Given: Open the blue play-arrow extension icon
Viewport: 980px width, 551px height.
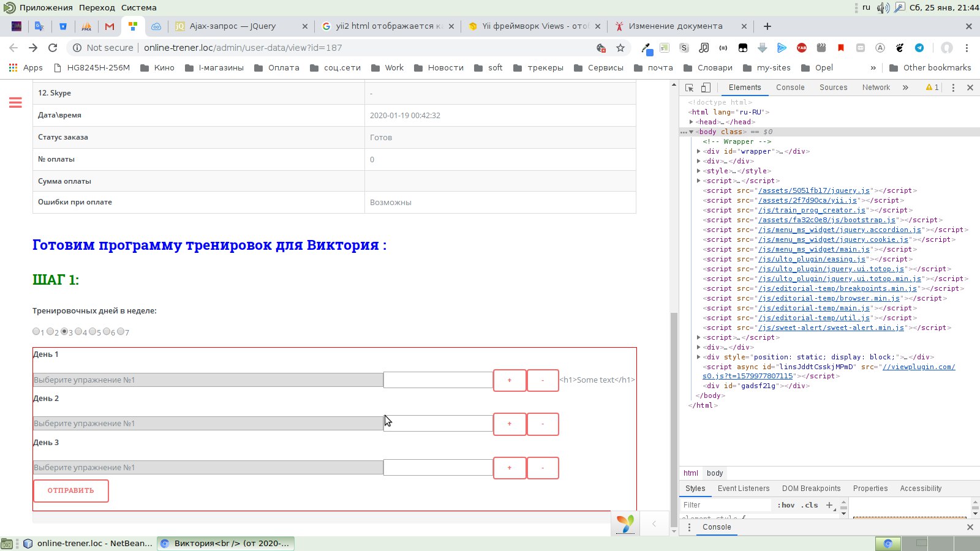Looking at the screenshot, I should tap(782, 48).
